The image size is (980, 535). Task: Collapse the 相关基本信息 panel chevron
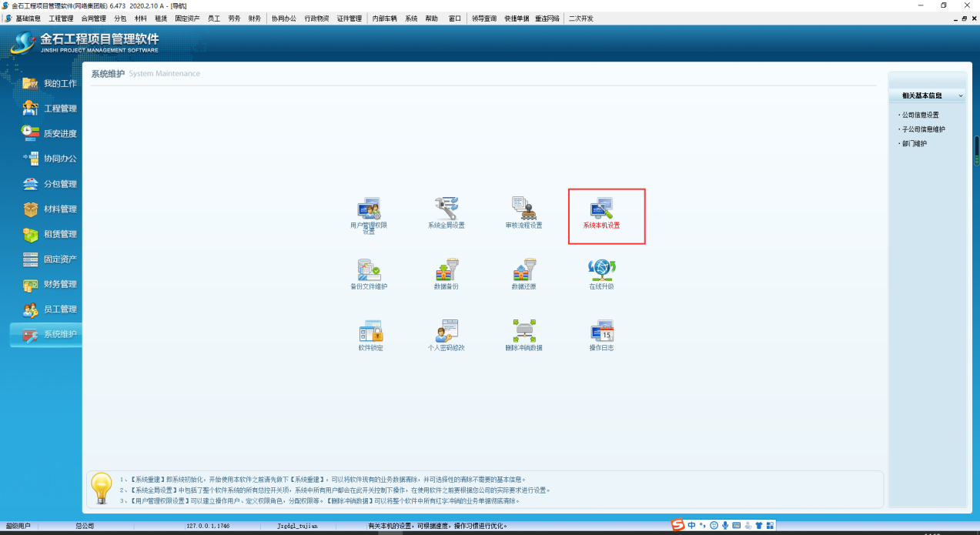tap(961, 96)
